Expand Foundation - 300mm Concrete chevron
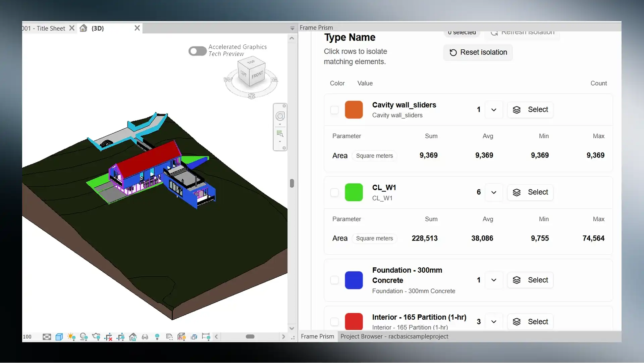 [x=494, y=280]
